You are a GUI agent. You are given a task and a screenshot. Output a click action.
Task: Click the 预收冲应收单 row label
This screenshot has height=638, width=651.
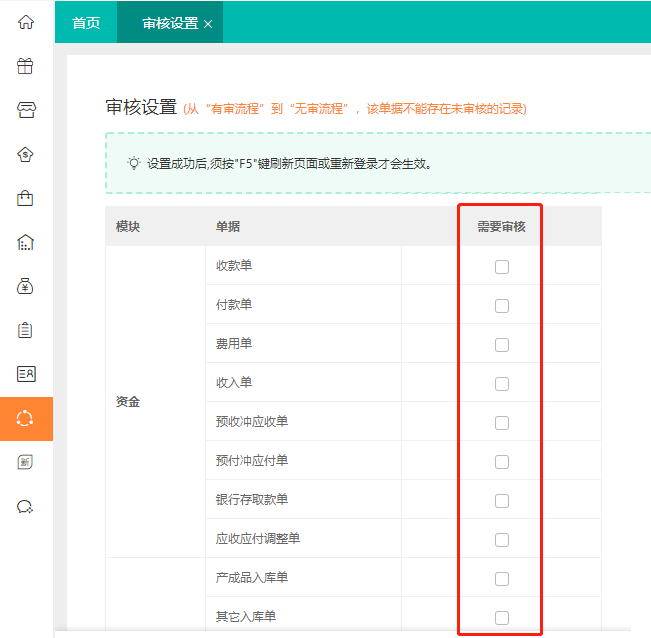[x=252, y=422]
